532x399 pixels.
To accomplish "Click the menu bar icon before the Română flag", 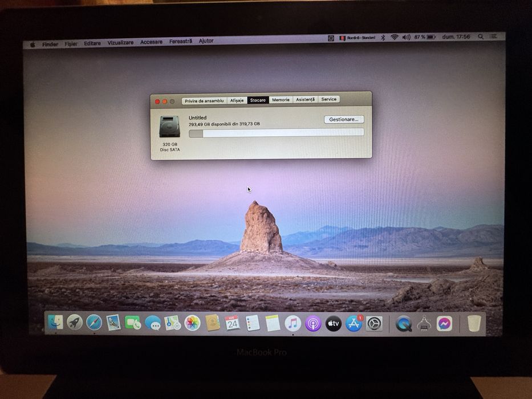I will (331, 38).
